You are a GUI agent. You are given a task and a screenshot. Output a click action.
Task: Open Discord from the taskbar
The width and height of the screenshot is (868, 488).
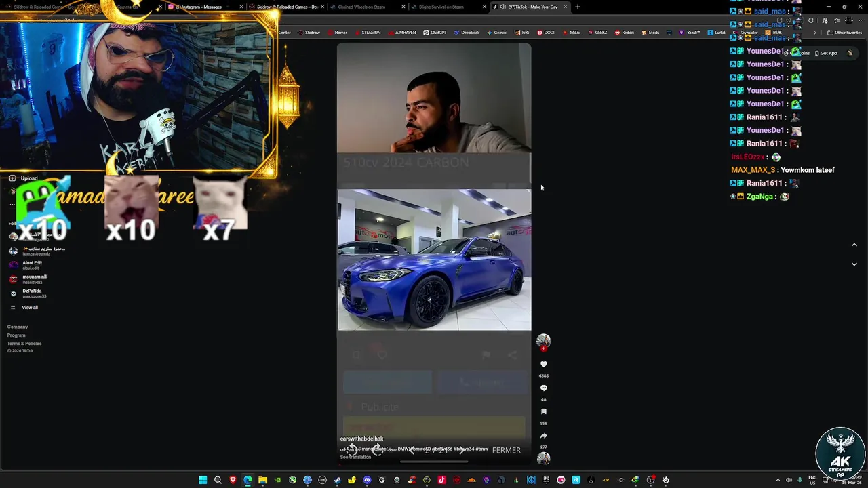click(x=367, y=480)
